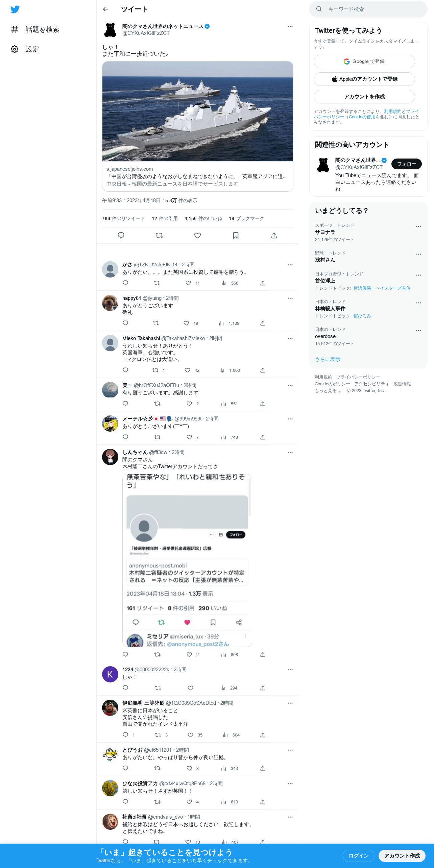Reply to the main tweet
The height and width of the screenshot is (868, 434).
click(121, 235)
